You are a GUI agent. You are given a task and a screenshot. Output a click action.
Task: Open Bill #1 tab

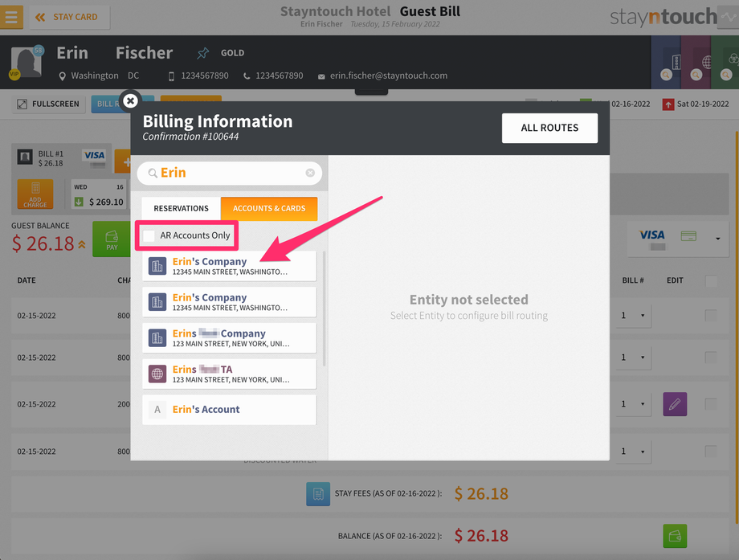click(61, 158)
